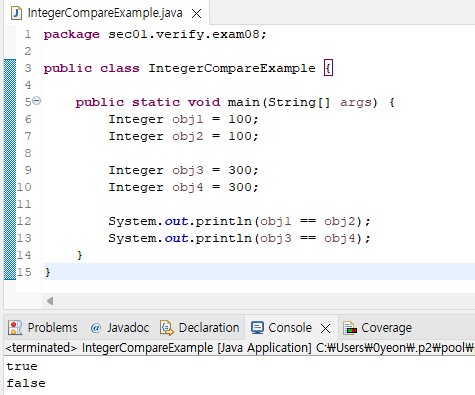Collapse the main method fold marker
The height and width of the screenshot is (395, 475).
click(37, 100)
